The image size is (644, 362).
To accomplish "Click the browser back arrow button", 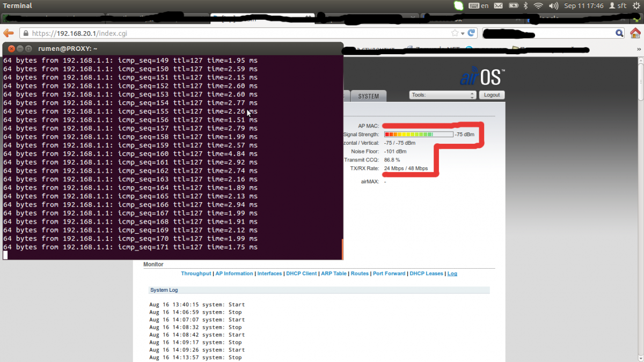I will coord(8,33).
